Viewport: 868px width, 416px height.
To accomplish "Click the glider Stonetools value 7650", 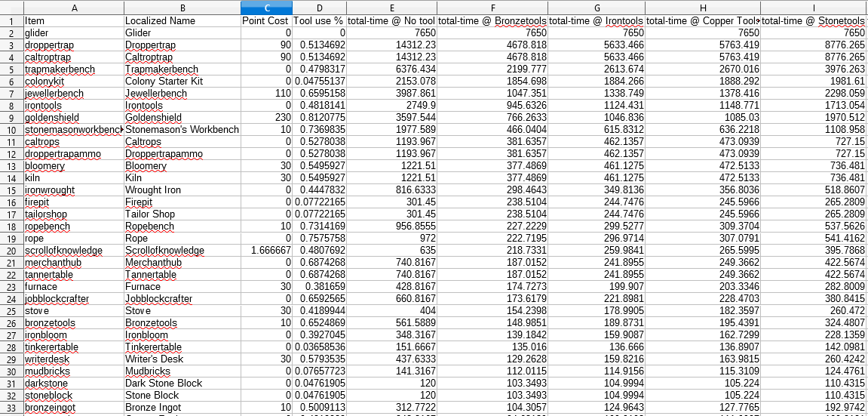I will pos(814,32).
